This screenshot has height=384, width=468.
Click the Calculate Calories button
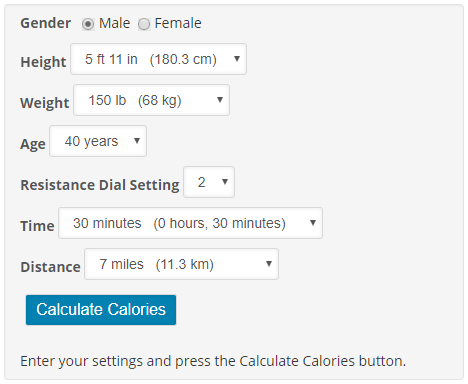point(101,310)
